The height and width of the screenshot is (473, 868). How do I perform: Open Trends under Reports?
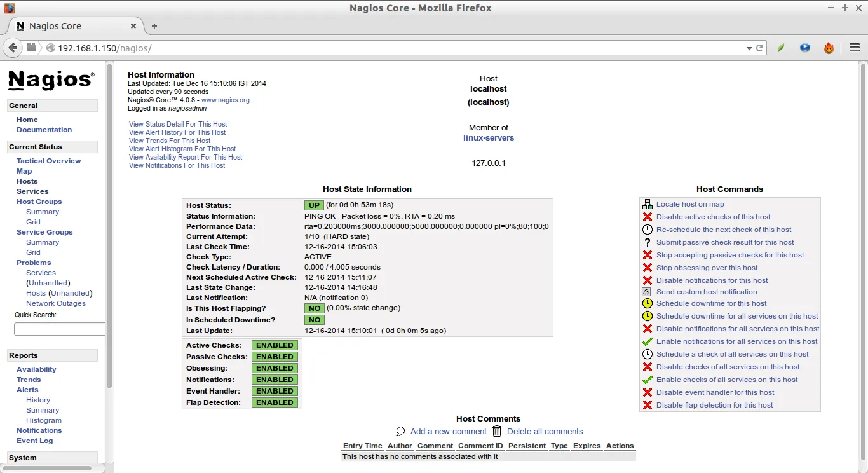(x=29, y=380)
